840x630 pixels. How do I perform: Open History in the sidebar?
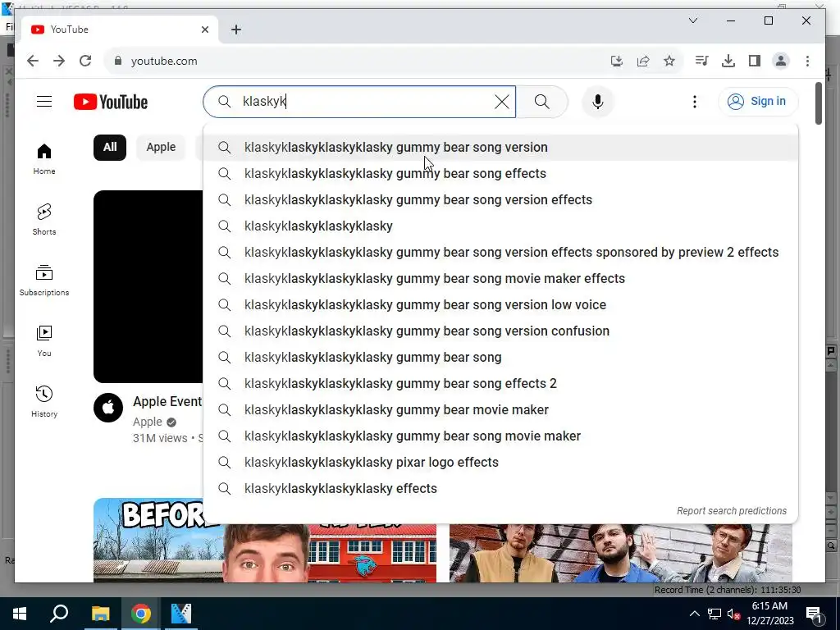(44, 401)
